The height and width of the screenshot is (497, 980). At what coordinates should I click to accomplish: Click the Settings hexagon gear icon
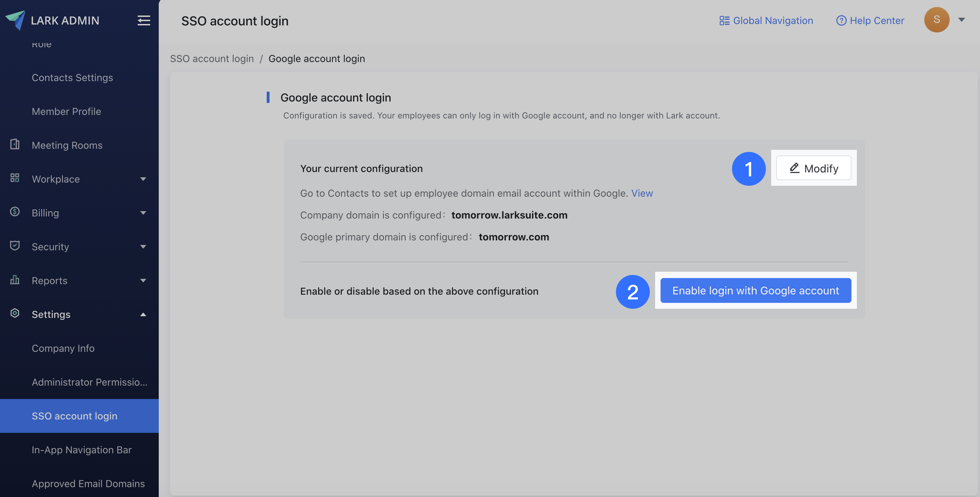point(14,313)
